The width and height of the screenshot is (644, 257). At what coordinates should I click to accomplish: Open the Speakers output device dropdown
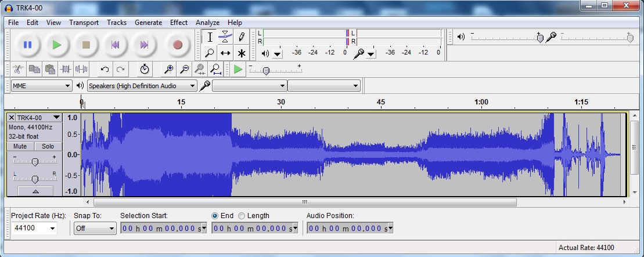[x=142, y=86]
